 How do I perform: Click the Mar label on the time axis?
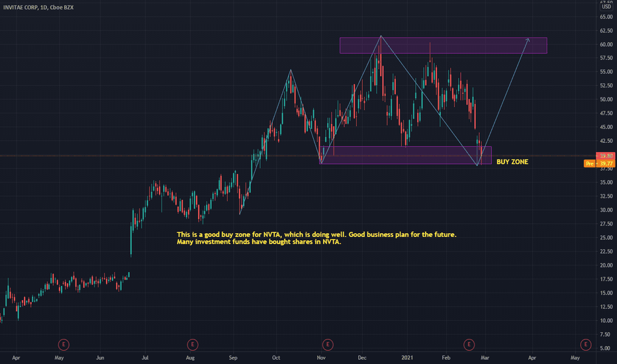tap(485, 357)
